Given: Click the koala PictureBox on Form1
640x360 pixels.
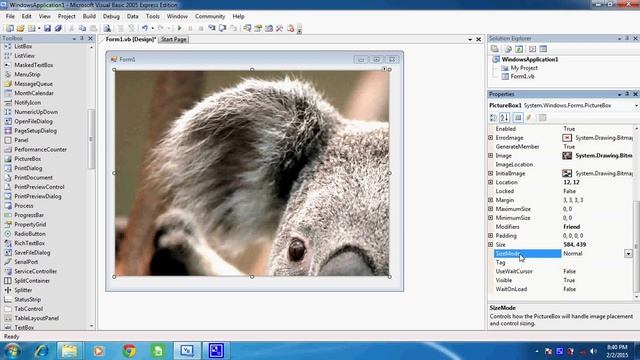Looking at the screenshot, I should pos(252,173).
